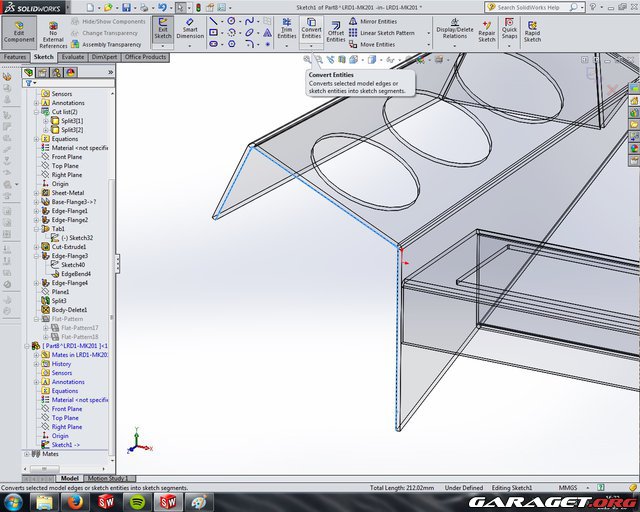The image size is (640, 512).
Task: Expand the Mates folder in tree
Action: [28, 454]
